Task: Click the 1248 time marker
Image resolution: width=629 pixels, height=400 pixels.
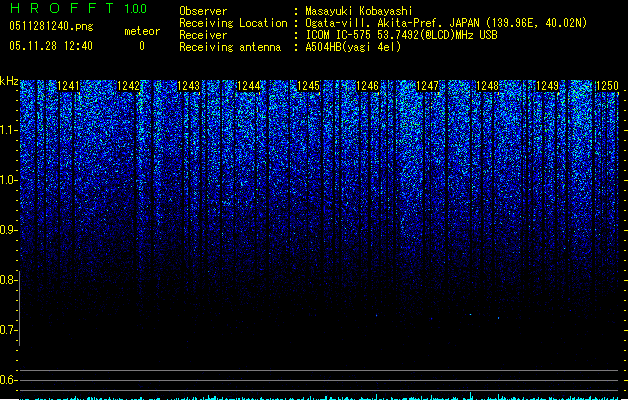Action: tap(487, 86)
